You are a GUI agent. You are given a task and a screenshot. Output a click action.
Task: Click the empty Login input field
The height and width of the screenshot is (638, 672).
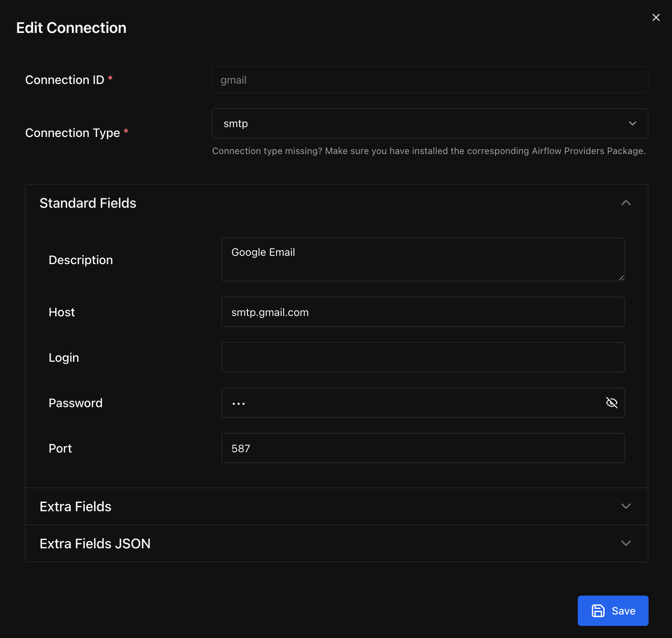point(423,357)
